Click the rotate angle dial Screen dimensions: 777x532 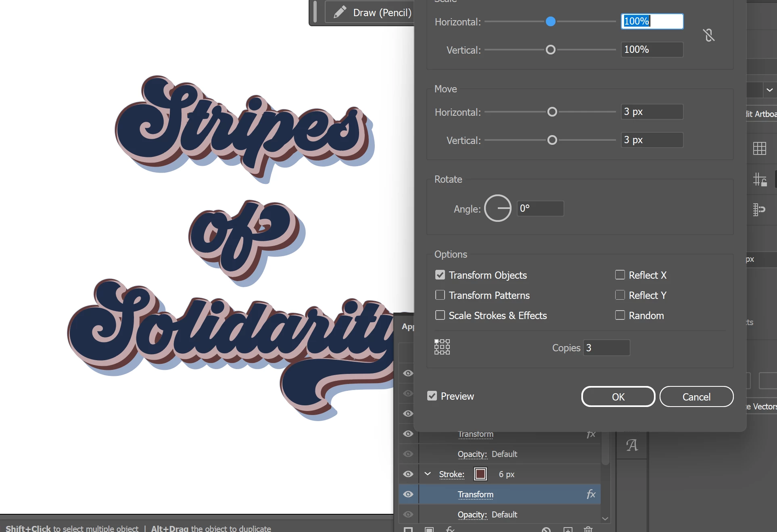497,208
